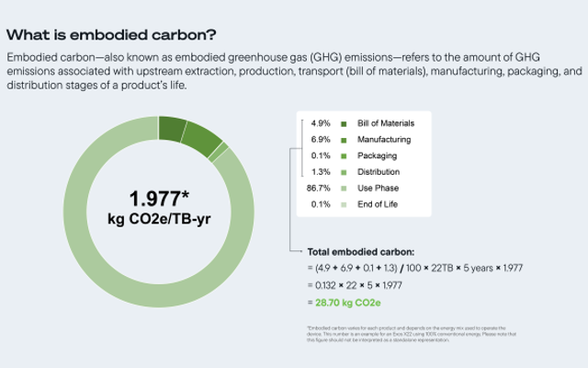Click the Bill of Materials legend color square
This screenshot has width=588, height=368.
pos(343,123)
